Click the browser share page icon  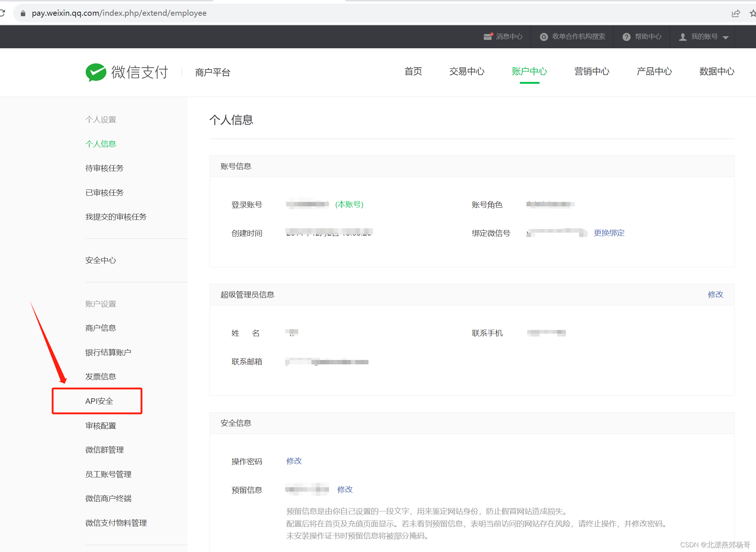tap(736, 14)
